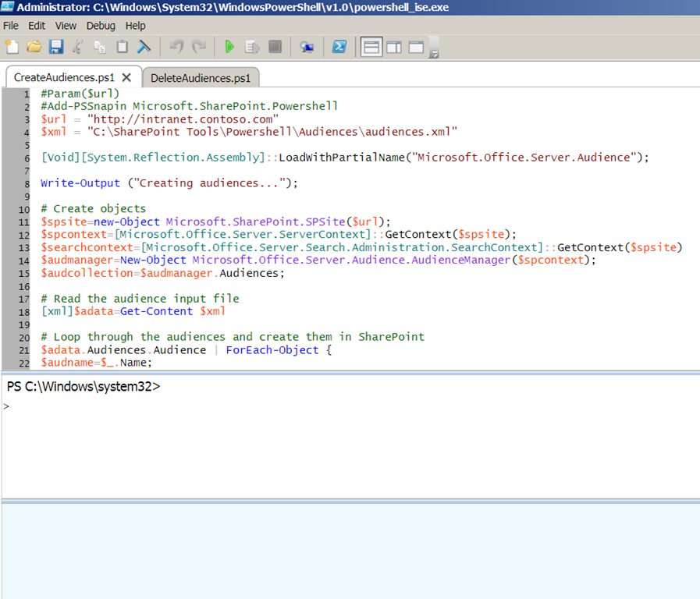Clear the output pane with the broom icon

tap(144, 47)
